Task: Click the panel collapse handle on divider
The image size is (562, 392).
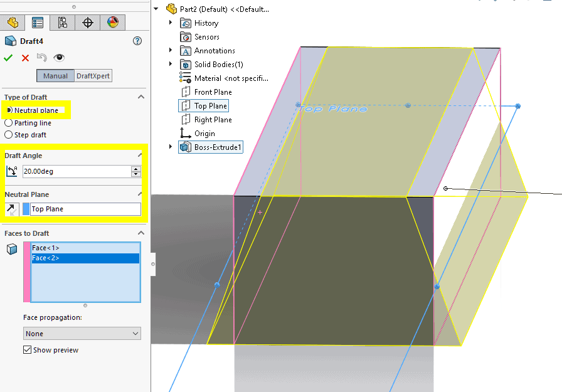Action: [x=153, y=264]
